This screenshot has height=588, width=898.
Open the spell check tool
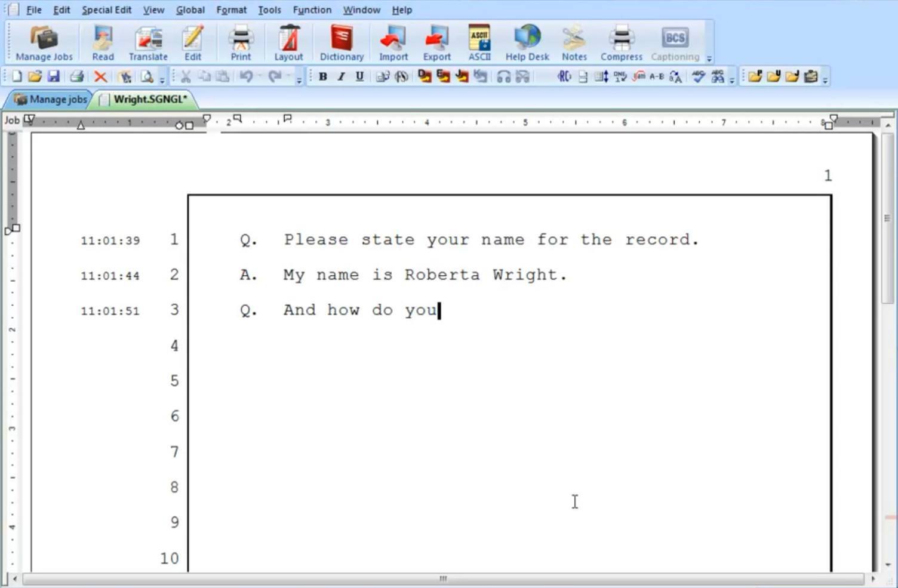tap(699, 76)
